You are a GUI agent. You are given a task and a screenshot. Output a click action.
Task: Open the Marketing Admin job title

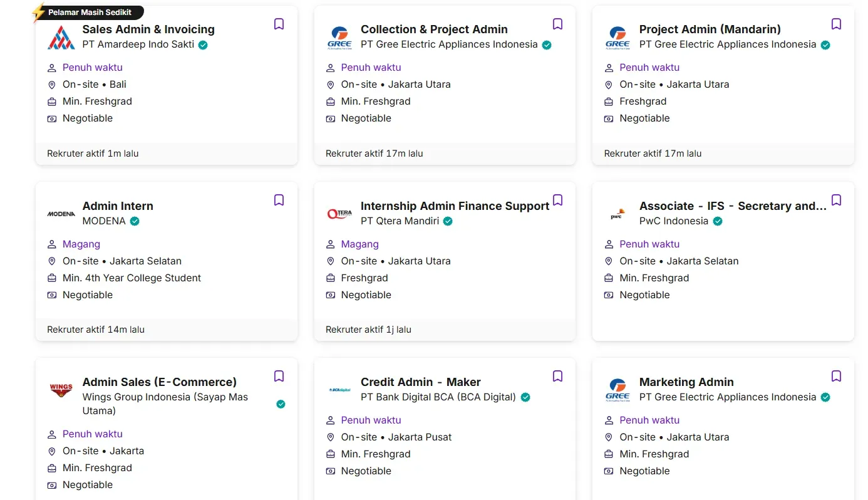[686, 382]
